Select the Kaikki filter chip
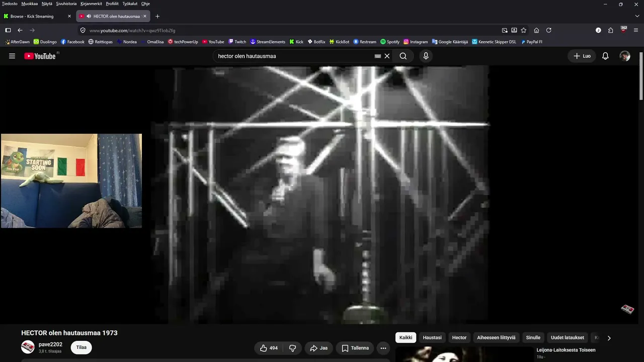Image resolution: width=644 pixels, height=362 pixels. (406, 338)
